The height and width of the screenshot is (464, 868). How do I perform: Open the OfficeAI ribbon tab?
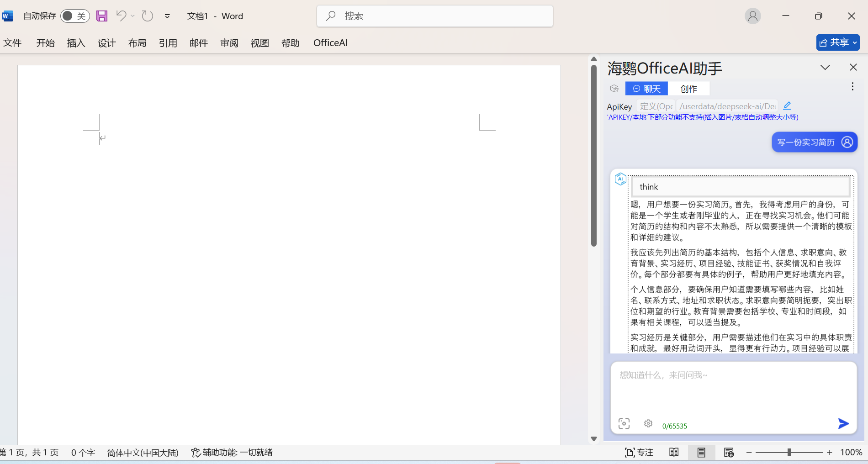(x=330, y=43)
